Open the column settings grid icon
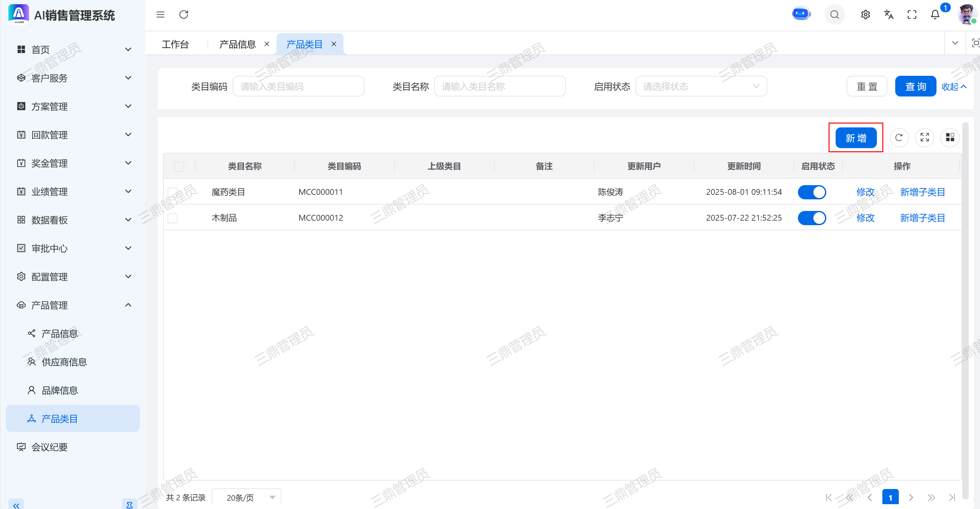The height and width of the screenshot is (509, 980). point(950,137)
